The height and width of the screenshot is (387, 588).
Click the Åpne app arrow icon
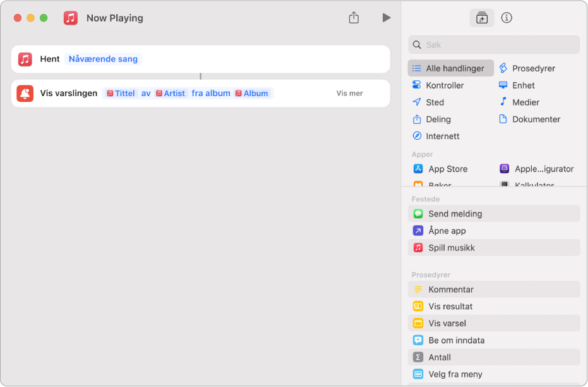pos(418,230)
